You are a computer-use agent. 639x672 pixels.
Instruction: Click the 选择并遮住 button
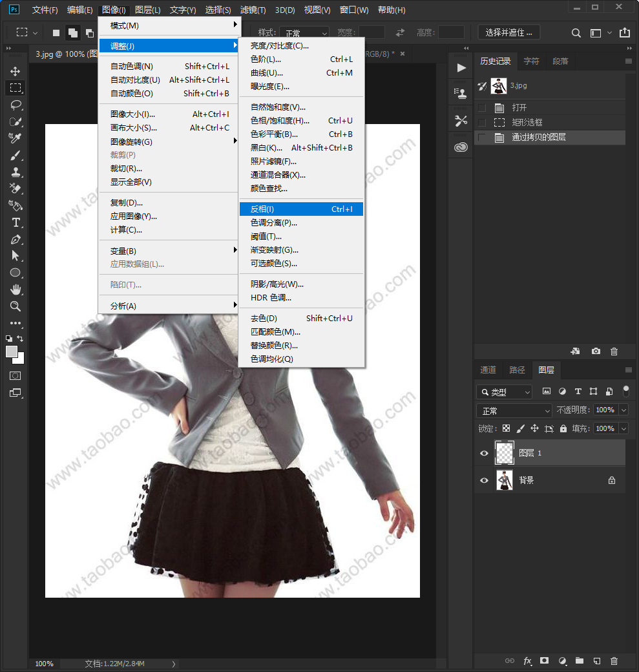[x=508, y=32]
